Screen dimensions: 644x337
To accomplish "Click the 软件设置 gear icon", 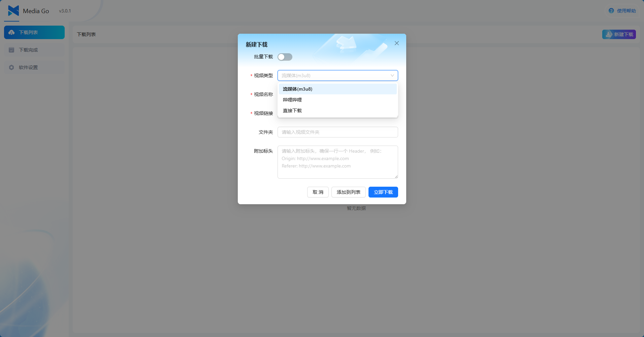I will [x=11, y=67].
